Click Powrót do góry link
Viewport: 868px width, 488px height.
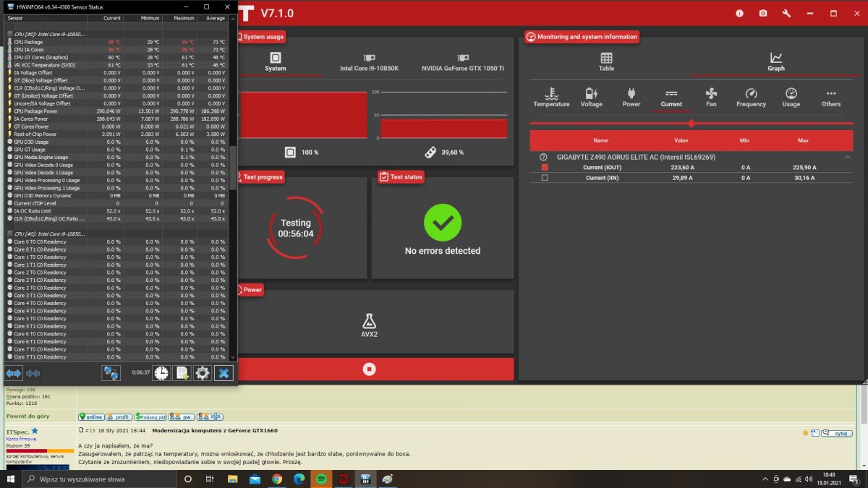(27, 416)
